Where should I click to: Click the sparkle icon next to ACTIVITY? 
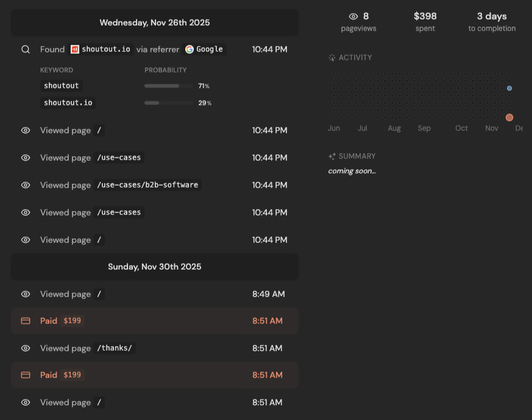[332, 58]
